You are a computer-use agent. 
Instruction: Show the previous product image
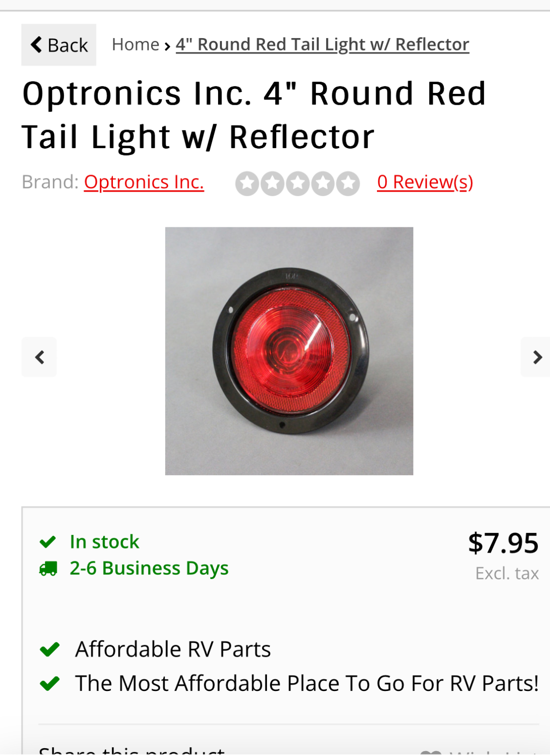pyautogui.click(x=39, y=357)
